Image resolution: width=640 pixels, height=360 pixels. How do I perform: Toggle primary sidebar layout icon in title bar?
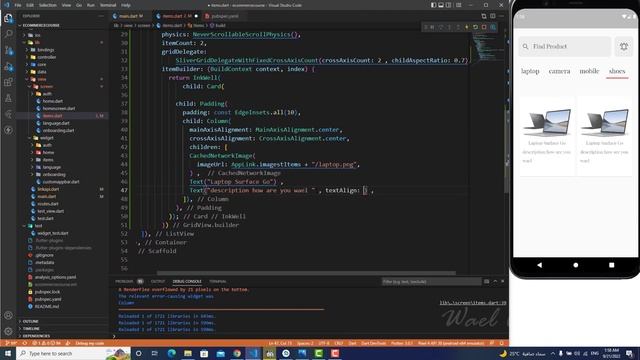coord(433,5)
